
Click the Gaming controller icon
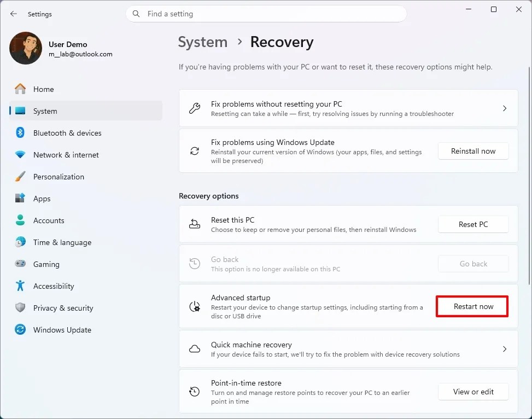[x=20, y=264]
